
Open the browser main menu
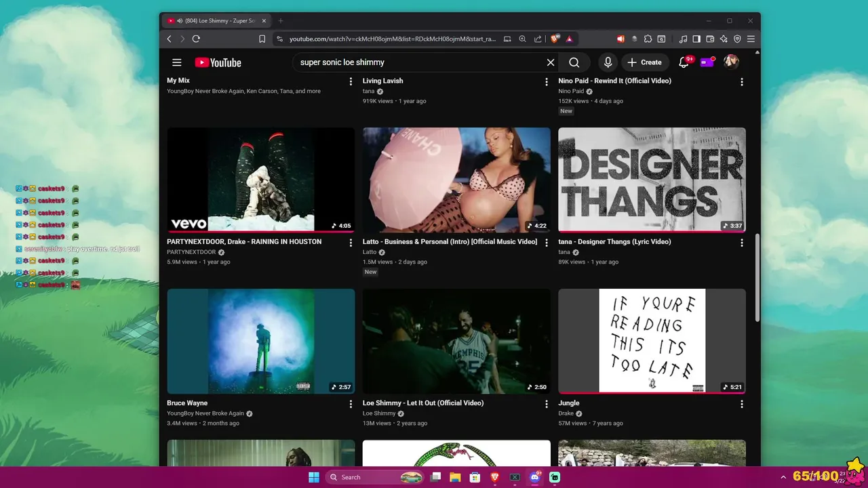(751, 39)
